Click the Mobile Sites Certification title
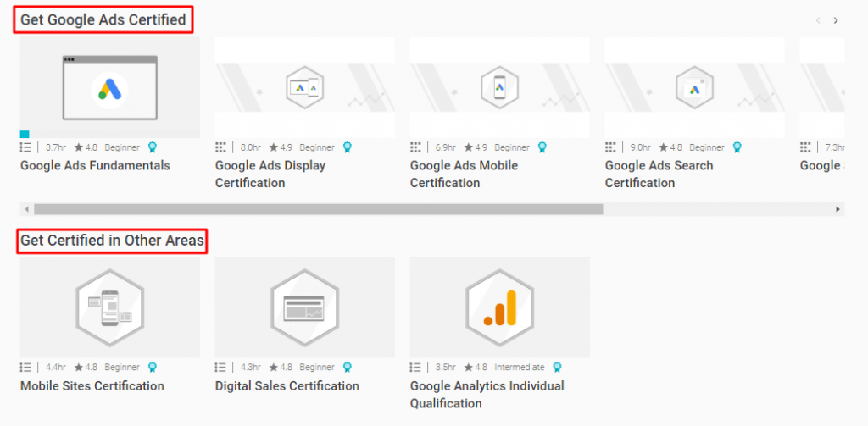This screenshot has width=868, height=426. tap(92, 385)
